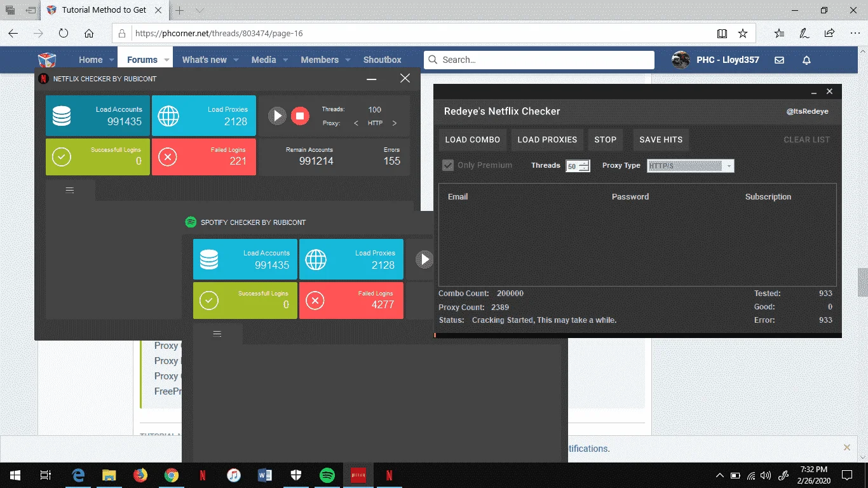Expand the Forums menu dropdown arrow
Viewport: 868px width, 488px height.
pos(166,60)
